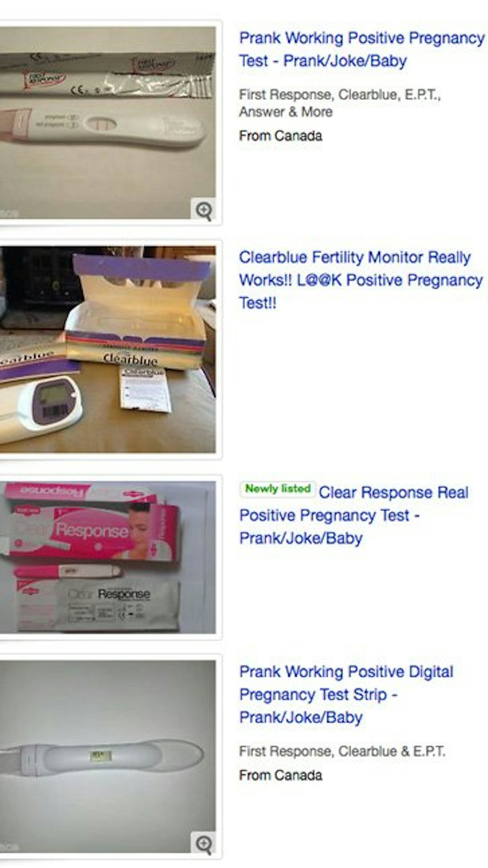Open 'Clear Response Real Positive Pregnancy Test' listing
The image size is (488, 868).
tap(354, 515)
